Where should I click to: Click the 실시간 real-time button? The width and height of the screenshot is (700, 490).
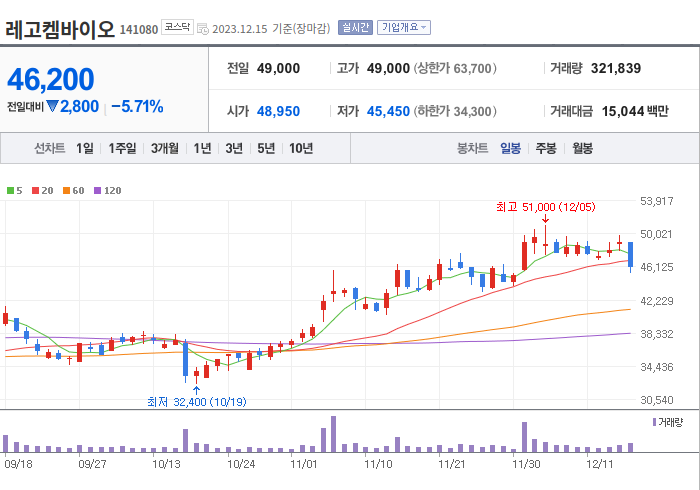pos(355,28)
